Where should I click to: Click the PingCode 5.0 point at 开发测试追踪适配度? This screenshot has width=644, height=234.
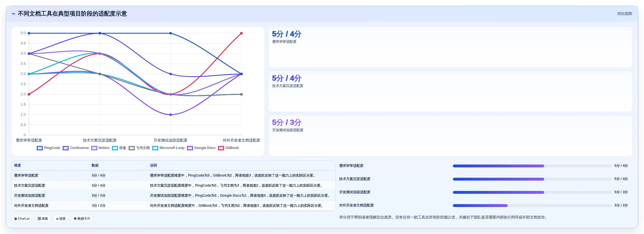170,33
